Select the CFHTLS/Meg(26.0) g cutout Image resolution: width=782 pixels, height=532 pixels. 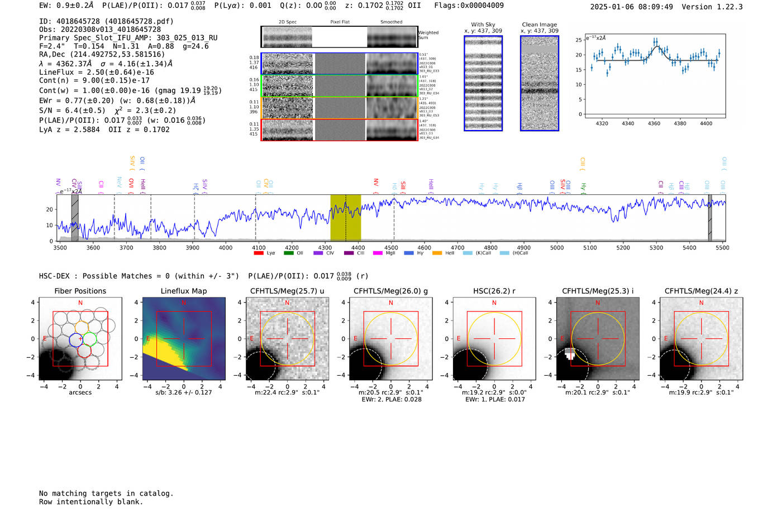390,339
